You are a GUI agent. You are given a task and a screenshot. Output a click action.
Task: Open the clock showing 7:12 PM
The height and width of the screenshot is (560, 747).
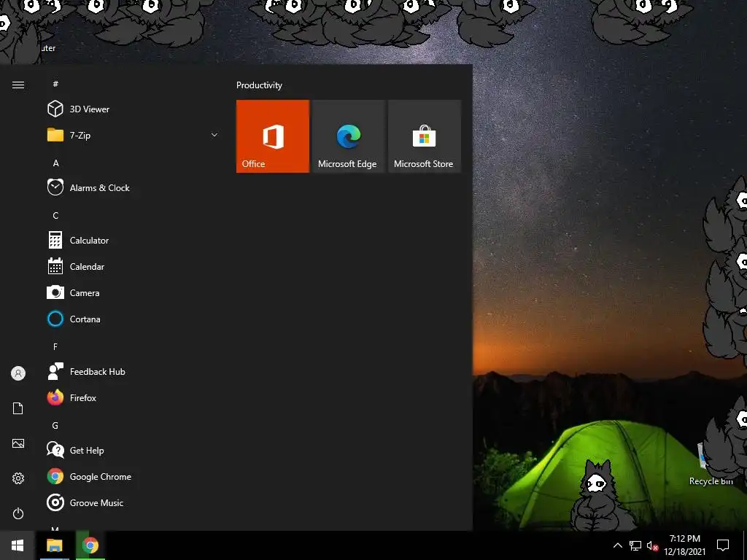coord(684,545)
